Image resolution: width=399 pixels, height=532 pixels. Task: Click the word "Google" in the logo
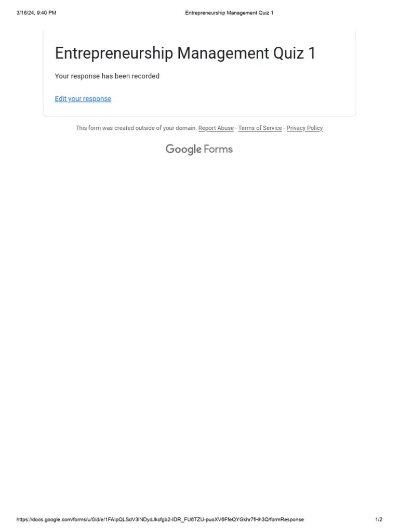pos(183,149)
